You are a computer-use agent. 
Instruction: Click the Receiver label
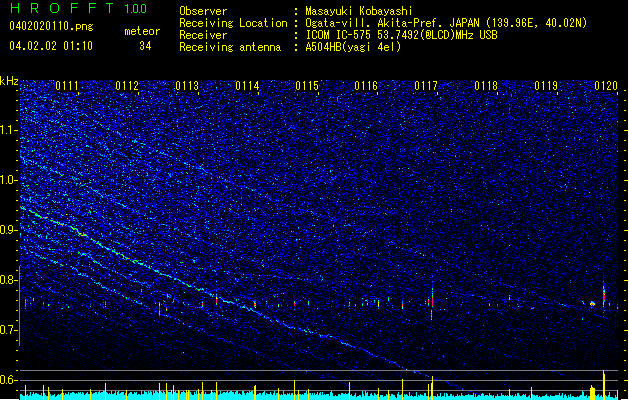tap(203, 35)
